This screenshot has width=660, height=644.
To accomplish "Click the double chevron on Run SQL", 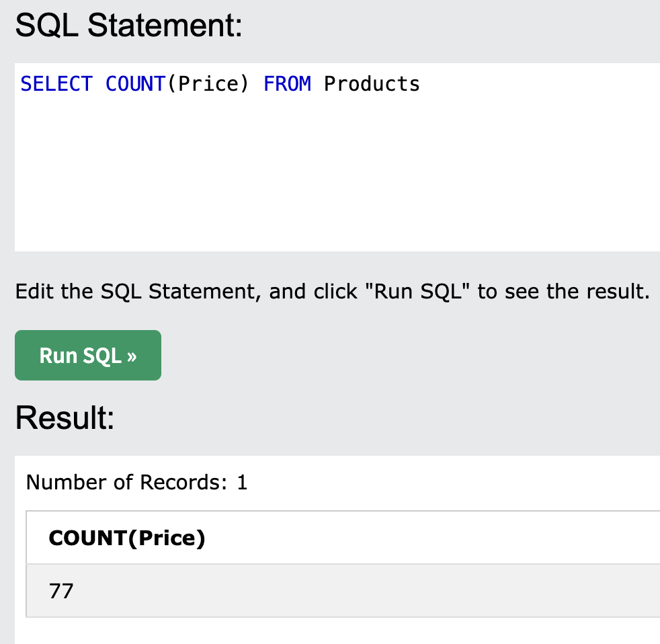I will pos(132,356).
